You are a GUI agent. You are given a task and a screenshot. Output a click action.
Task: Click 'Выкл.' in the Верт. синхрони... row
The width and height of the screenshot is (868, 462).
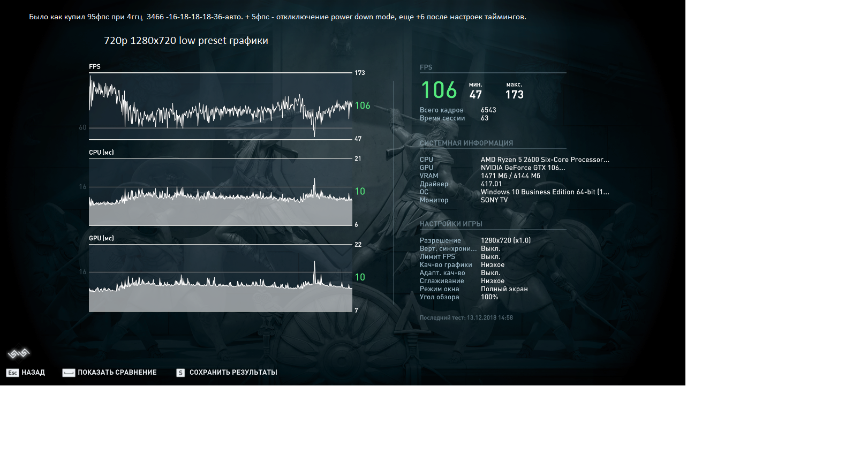pyautogui.click(x=490, y=248)
